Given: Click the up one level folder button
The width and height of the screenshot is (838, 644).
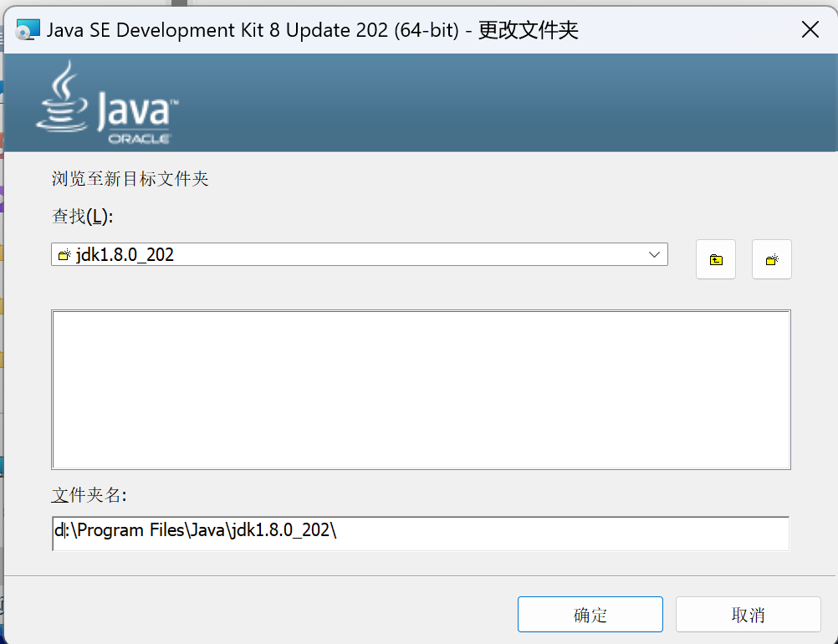Looking at the screenshot, I should [x=716, y=259].
